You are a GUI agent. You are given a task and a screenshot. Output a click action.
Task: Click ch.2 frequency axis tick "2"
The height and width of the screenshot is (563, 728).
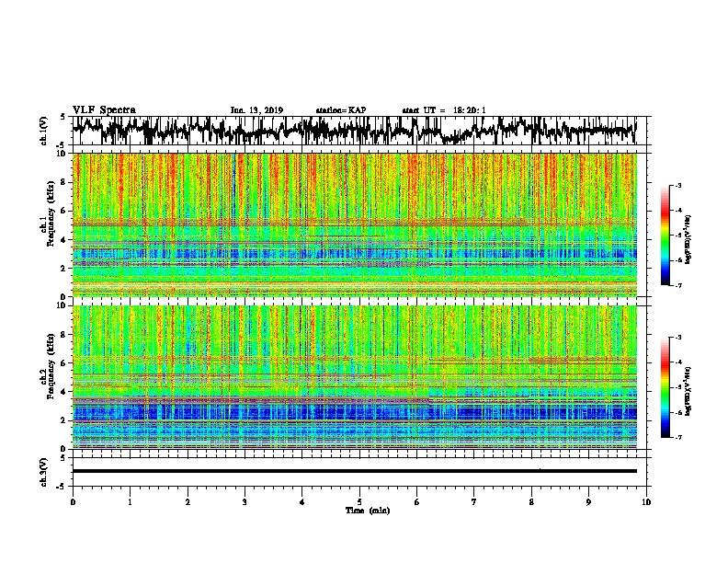[x=64, y=420]
